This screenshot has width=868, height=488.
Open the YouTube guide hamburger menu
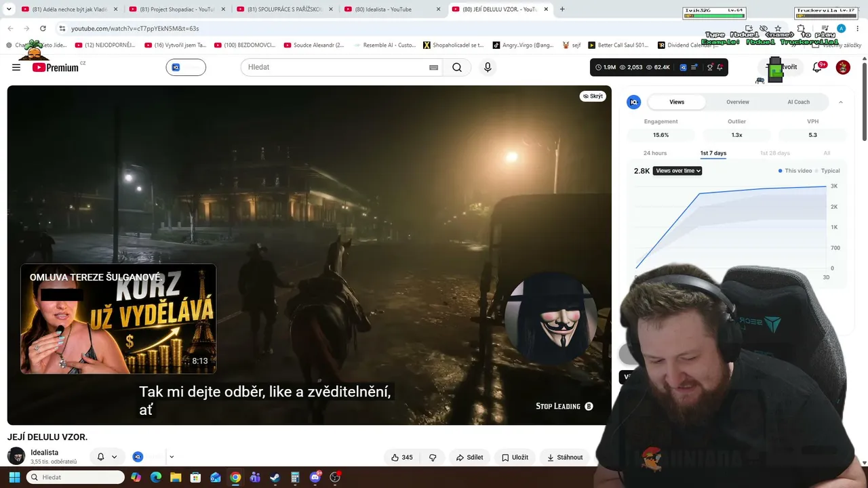16,67
